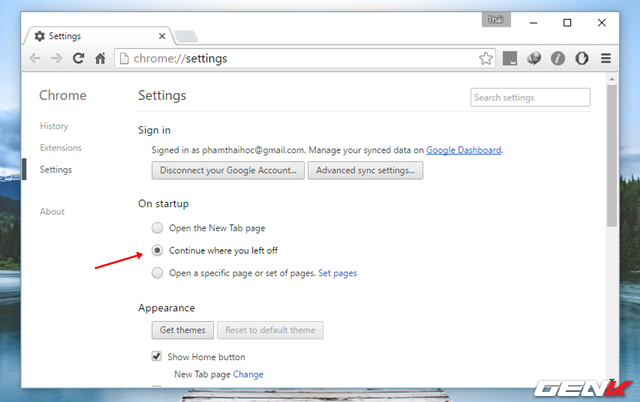Bookmark this page with the star
The image size is (640, 402).
tap(485, 58)
